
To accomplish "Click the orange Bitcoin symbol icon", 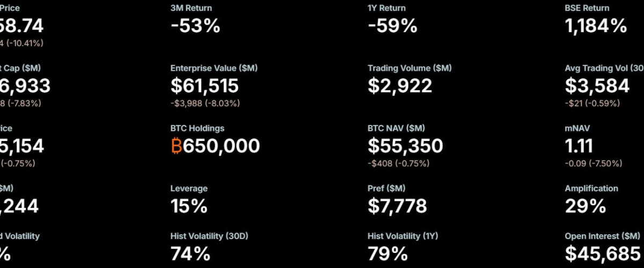I will tap(176, 146).
